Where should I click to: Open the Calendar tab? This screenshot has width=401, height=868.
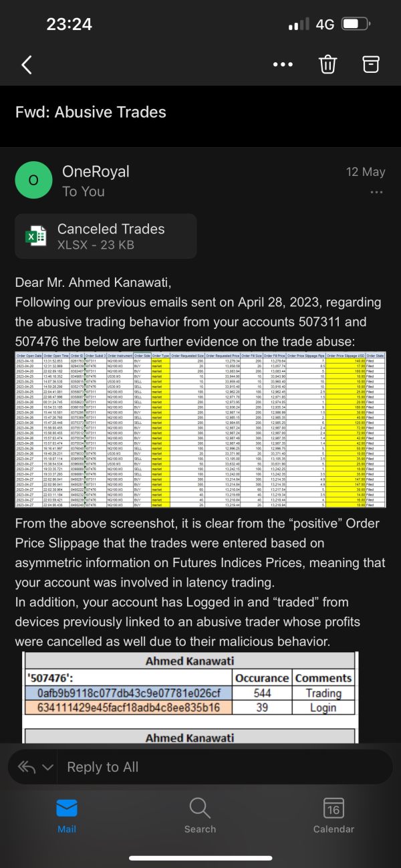click(x=333, y=815)
